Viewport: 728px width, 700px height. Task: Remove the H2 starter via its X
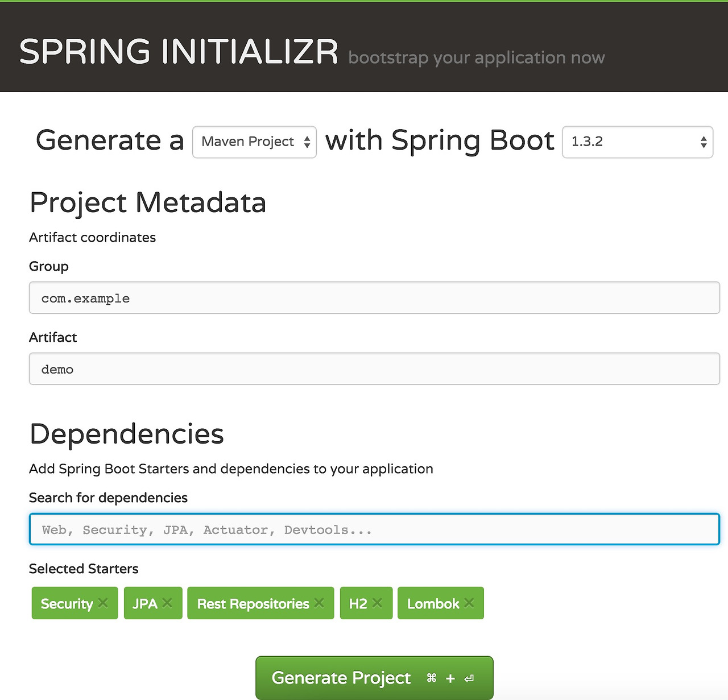(x=377, y=603)
